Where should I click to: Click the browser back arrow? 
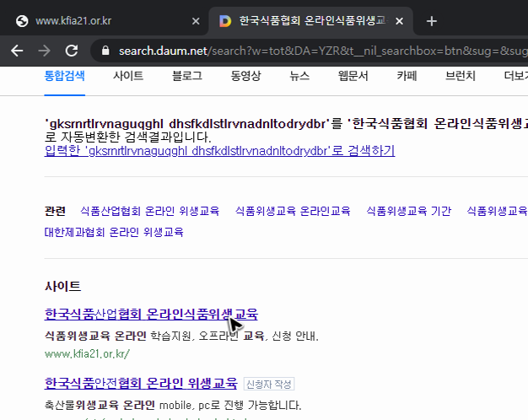point(17,51)
